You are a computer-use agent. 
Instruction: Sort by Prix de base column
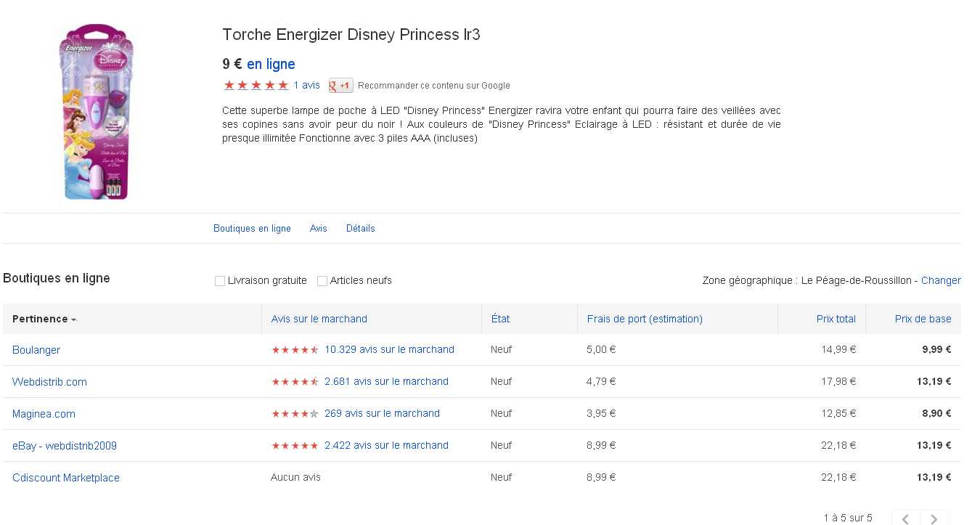[x=923, y=319]
